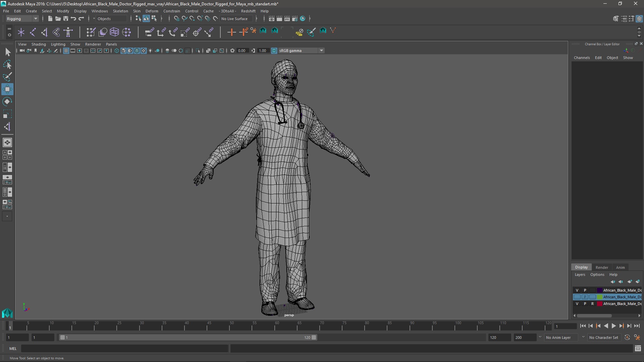Open the Skeleton menu
This screenshot has width=644, height=362.
point(120,11)
